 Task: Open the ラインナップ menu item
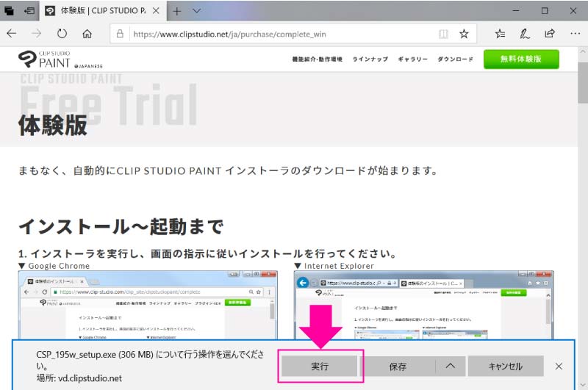[370, 59]
